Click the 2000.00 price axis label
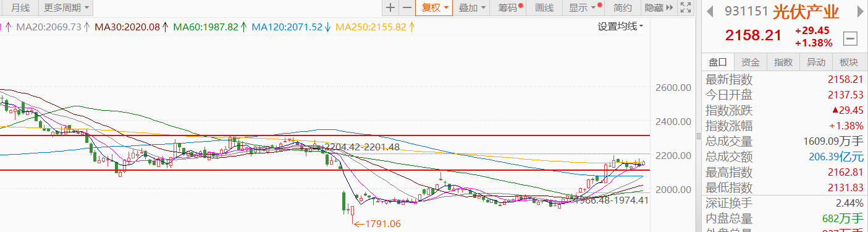 [x=673, y=189]
